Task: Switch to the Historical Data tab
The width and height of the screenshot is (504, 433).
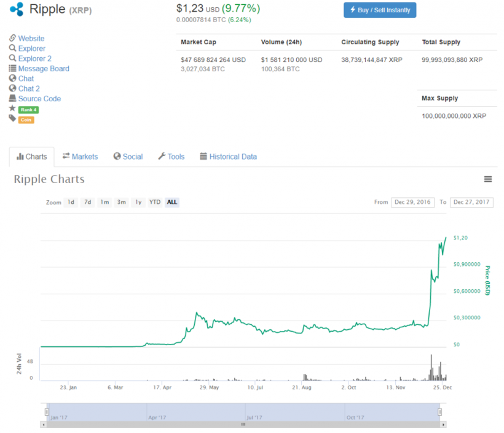Action: [228, 156]
